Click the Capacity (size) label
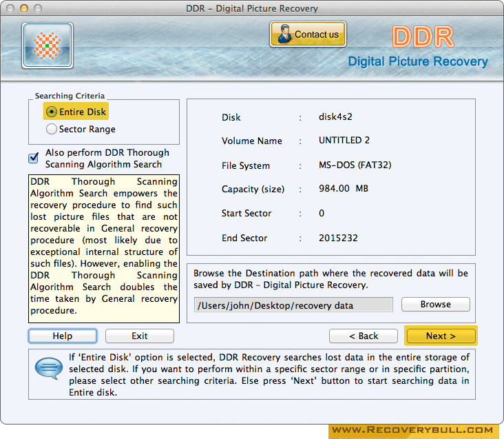Screen dimensions: 504x439 [253, 189]
